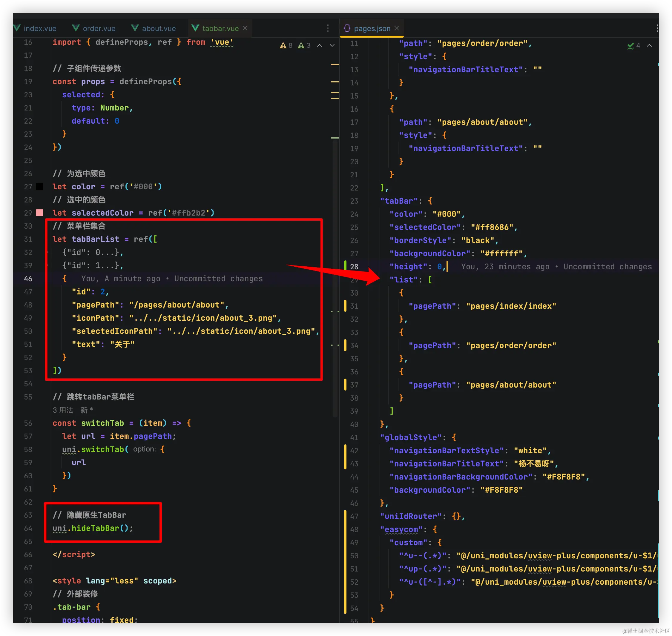Open the pink #ffb2b2 gutter swatch
This screenshot has width=672, height=636.
pos(40,213)
